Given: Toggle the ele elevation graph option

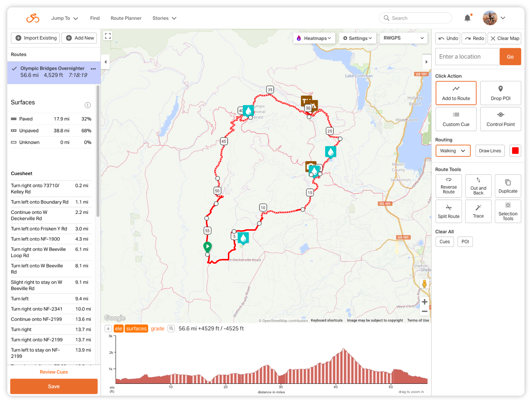Looking at the screenshot, I should pyautogui.click(x=118, y=328).
